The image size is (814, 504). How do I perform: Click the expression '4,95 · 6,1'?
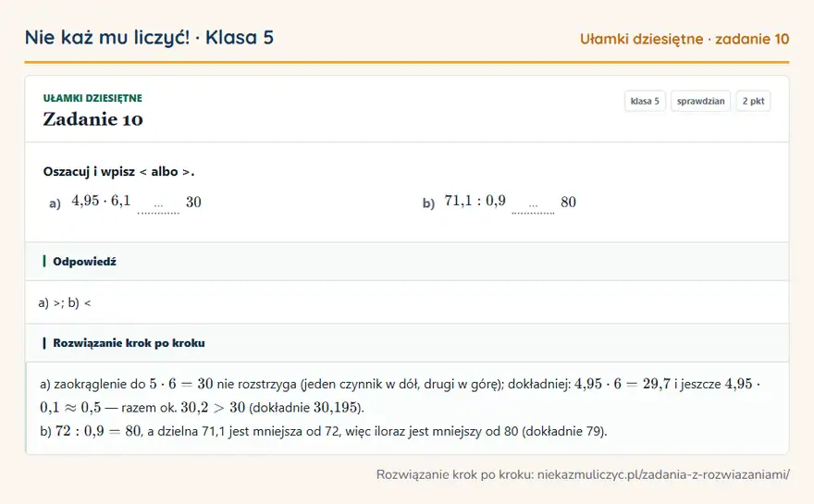coord(101,201)
